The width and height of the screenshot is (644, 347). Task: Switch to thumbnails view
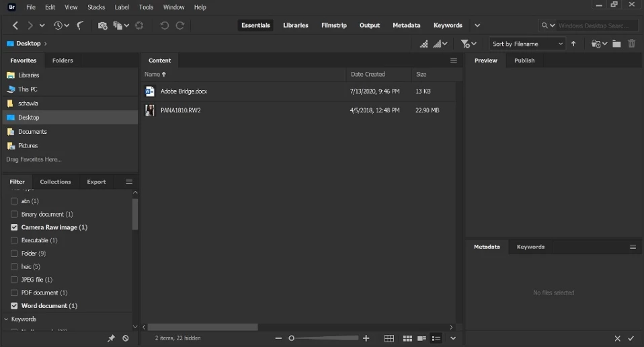[407, 338]
